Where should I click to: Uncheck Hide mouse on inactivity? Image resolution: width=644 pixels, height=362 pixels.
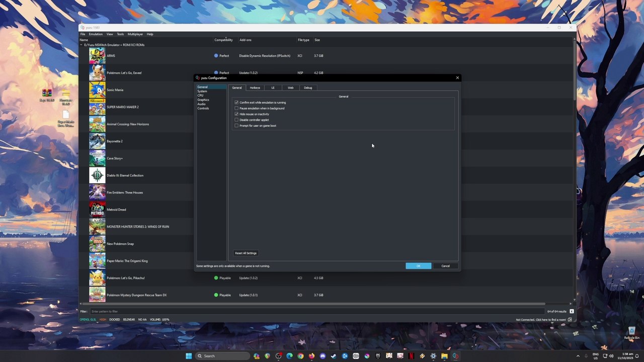click(236, 114)
